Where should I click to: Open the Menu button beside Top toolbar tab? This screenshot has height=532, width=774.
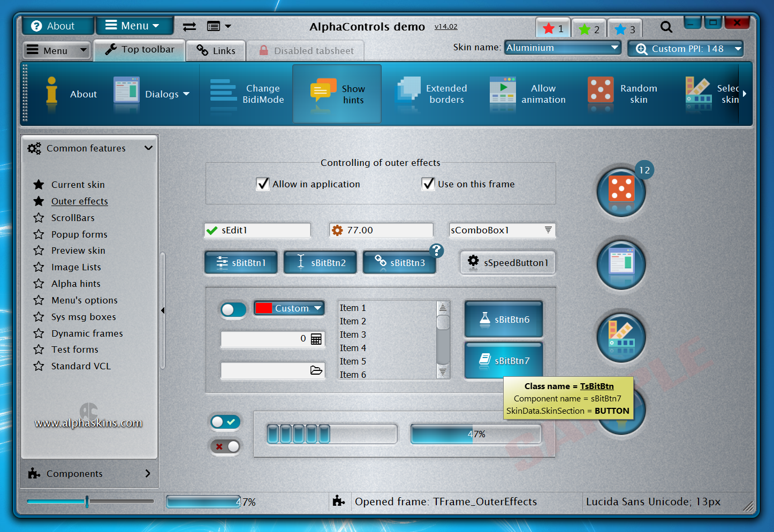[x=57, y=50]
